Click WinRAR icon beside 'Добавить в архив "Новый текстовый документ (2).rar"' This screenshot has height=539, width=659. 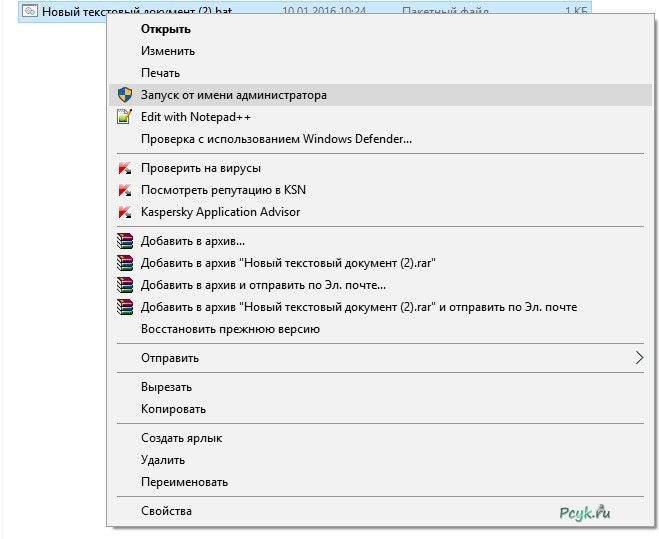[125, 263]
